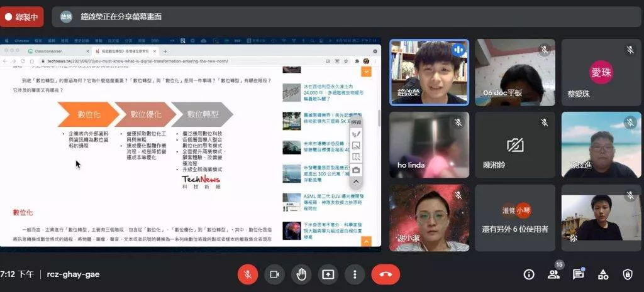Open Chrome extensions puzzle icon
The height and width of the screenshot is (292, 644).
click(357, 61)
